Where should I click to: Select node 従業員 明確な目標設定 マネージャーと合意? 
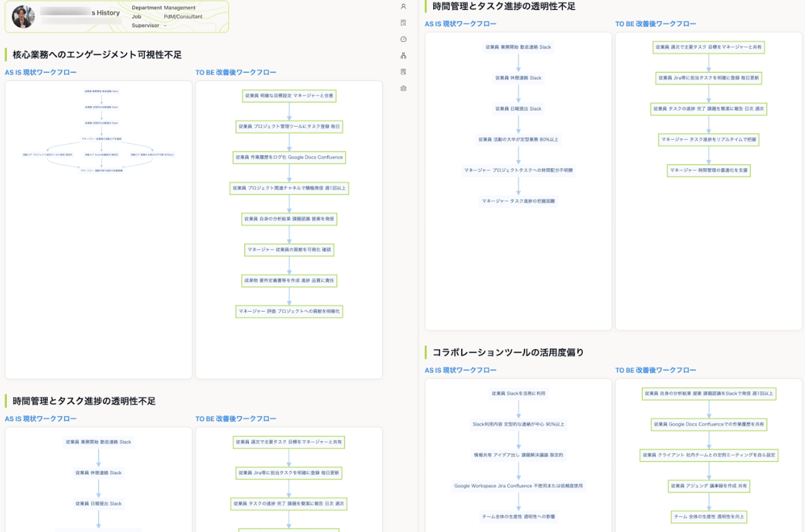pos(289,96)
